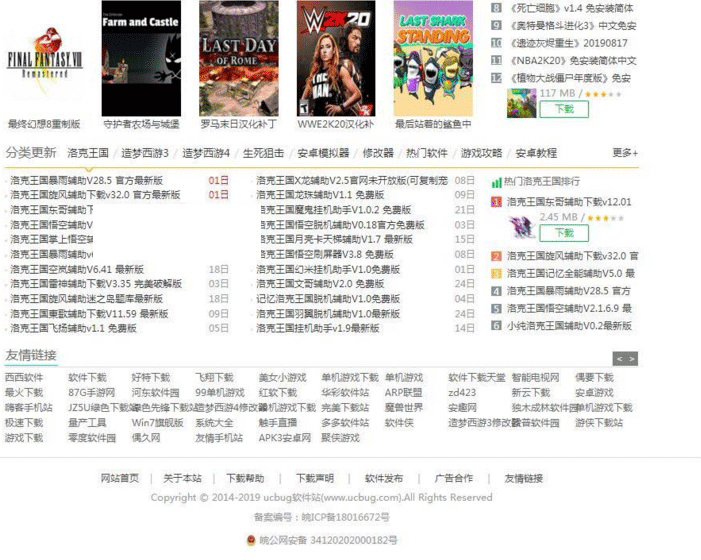Select the 安卓教程 category tab

point(536,153)
